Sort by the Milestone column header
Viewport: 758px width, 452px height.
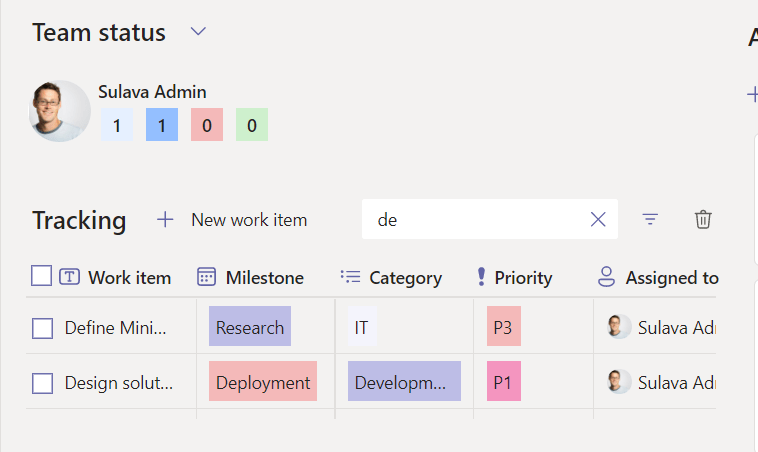[264, 278]
